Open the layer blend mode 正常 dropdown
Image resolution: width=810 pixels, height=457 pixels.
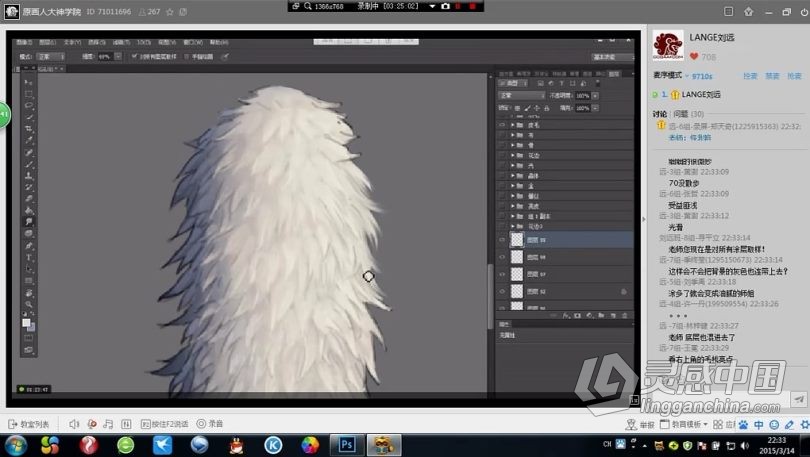click(522, 96)
